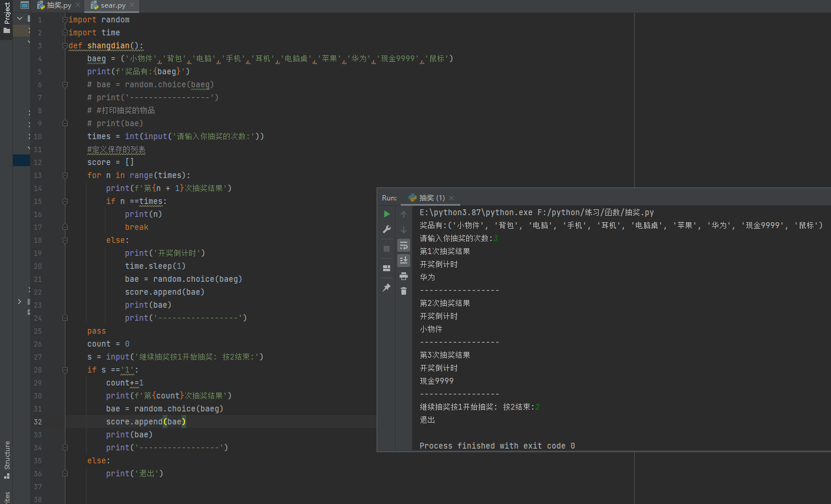The image size is (831, 504).
Task: Open run configuration wrench icon
Action: click(x=387, y=229)
